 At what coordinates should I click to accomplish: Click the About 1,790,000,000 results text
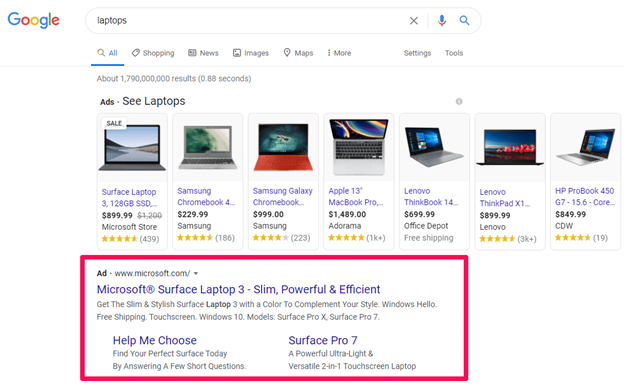[x=174, y=79]
